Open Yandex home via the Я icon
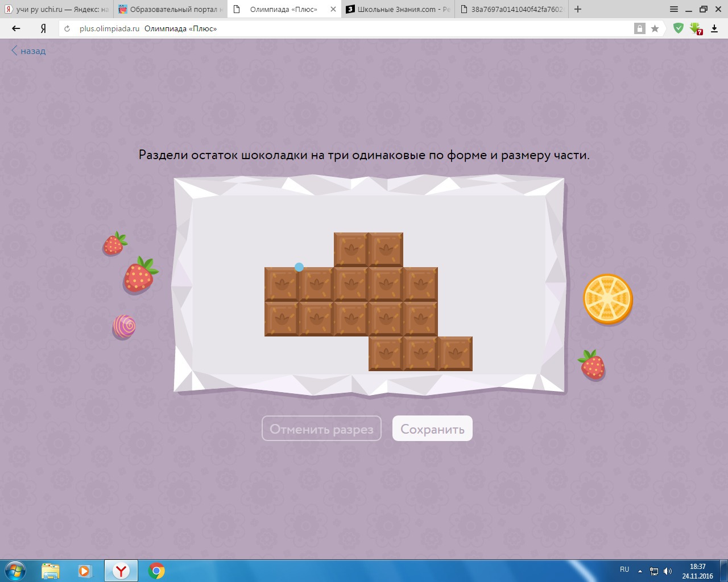The height and width of the screenshot is (582, 728). click(x=43, y=28)
